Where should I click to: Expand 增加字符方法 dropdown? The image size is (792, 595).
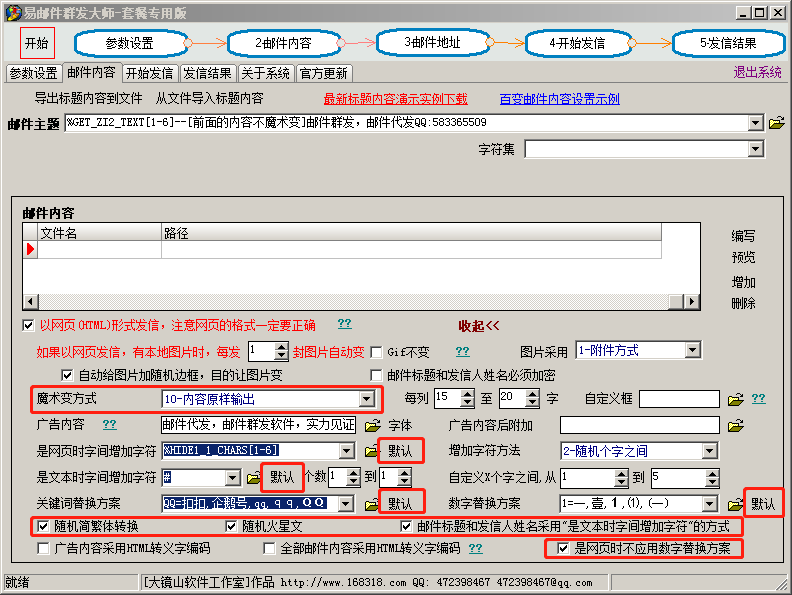(x=709, y=451)
